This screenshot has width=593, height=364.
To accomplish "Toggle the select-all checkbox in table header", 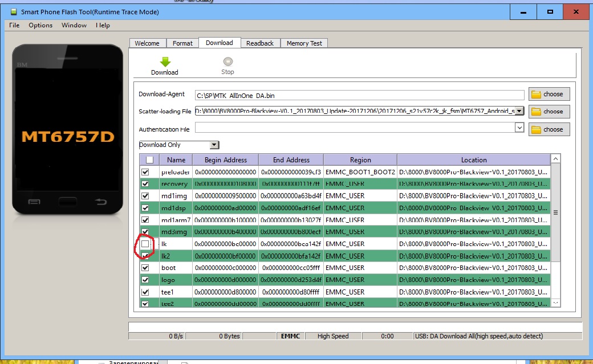I will coord(149,160).
